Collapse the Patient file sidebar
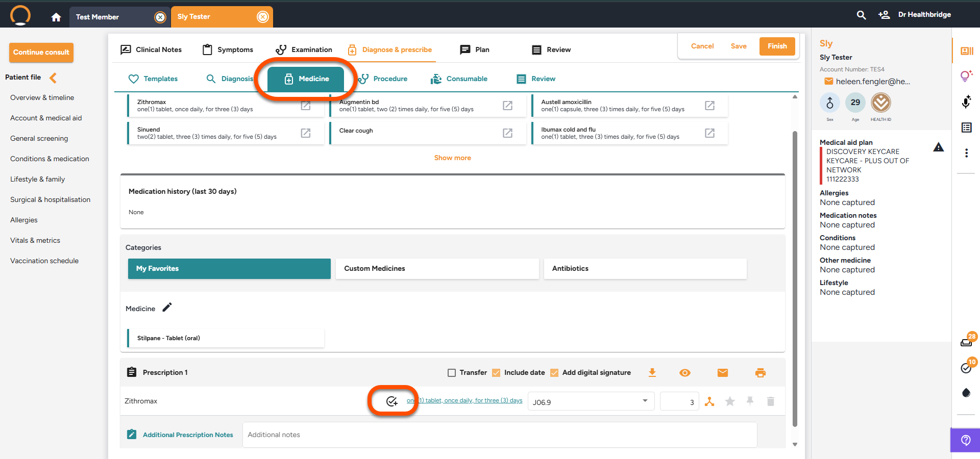This screenshot has height=459, width=980. (53, 78)
